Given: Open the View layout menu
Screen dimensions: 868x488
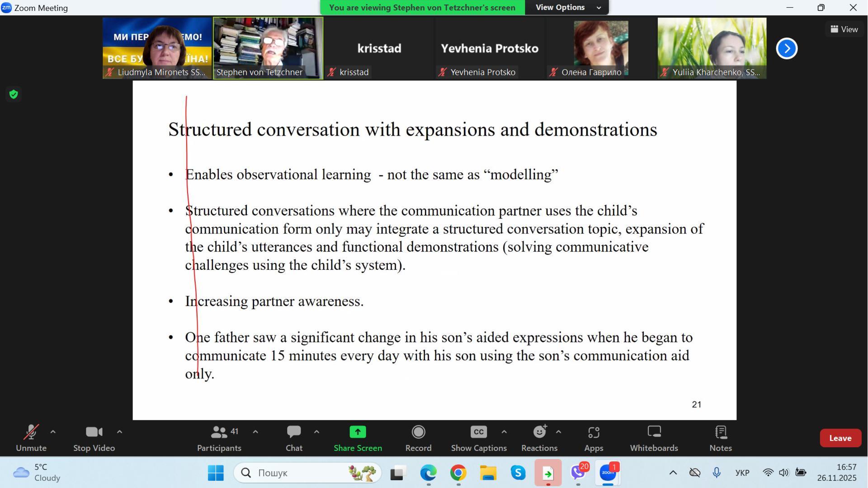Looking at the screenshot, I should [844, 29].
